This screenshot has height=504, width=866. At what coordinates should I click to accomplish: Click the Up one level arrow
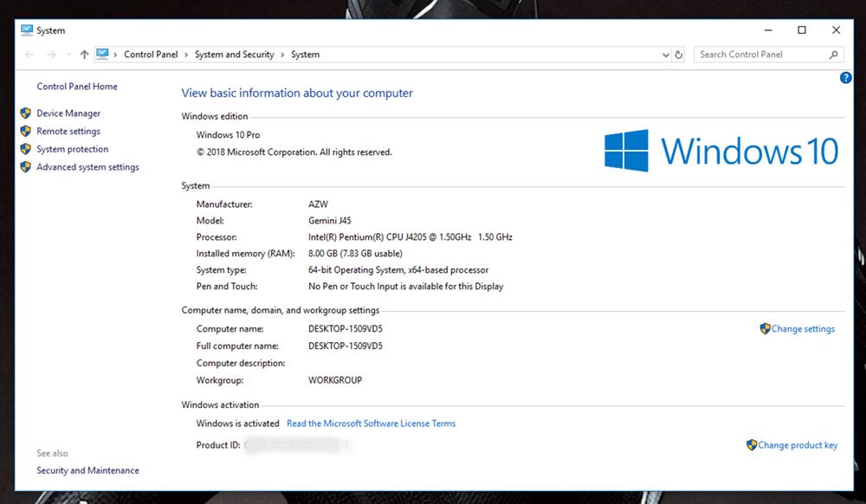click(84, 55)
